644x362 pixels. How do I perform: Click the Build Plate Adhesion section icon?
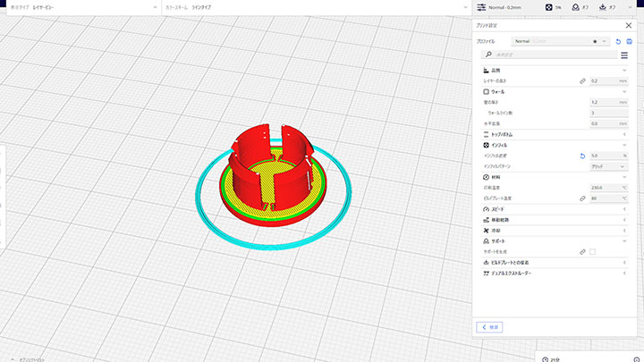[487, 262]
